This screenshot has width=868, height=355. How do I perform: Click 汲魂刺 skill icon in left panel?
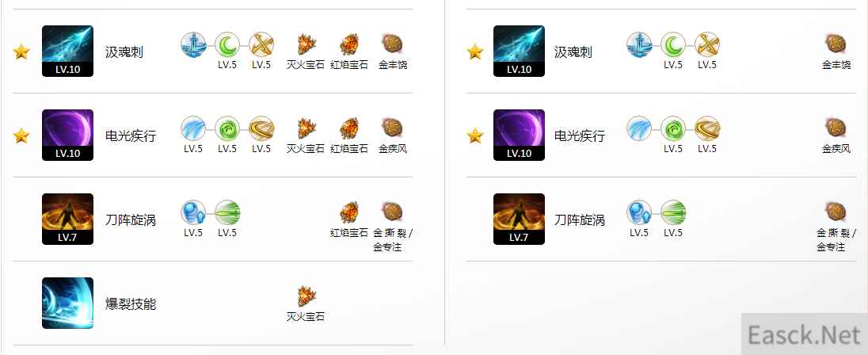coord(67,51)
